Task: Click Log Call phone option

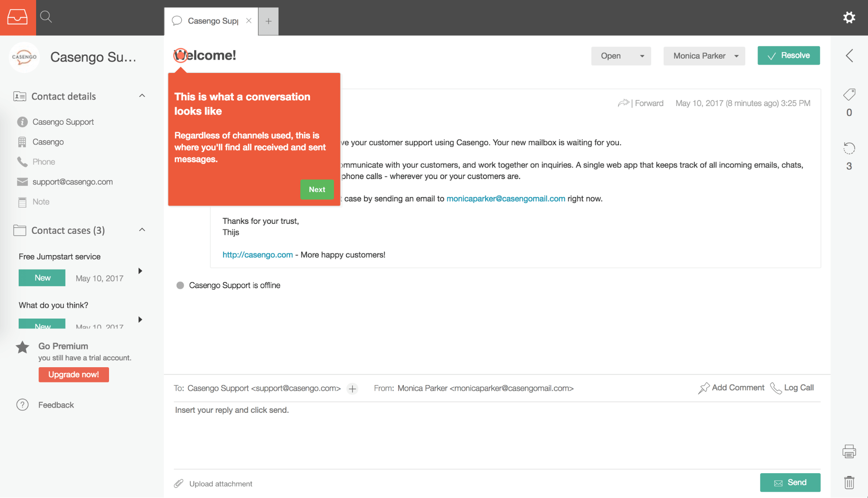Action: [792, 388]
